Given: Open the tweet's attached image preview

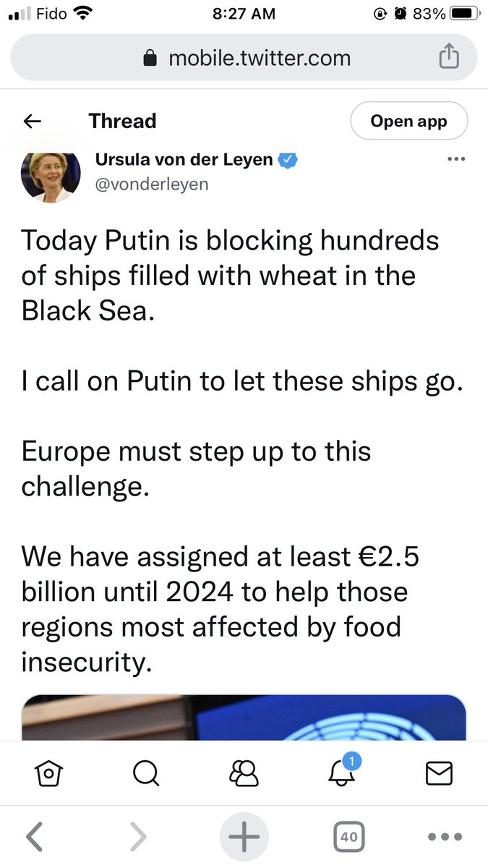Looking at the screenshot, I should tap(244, 718).
